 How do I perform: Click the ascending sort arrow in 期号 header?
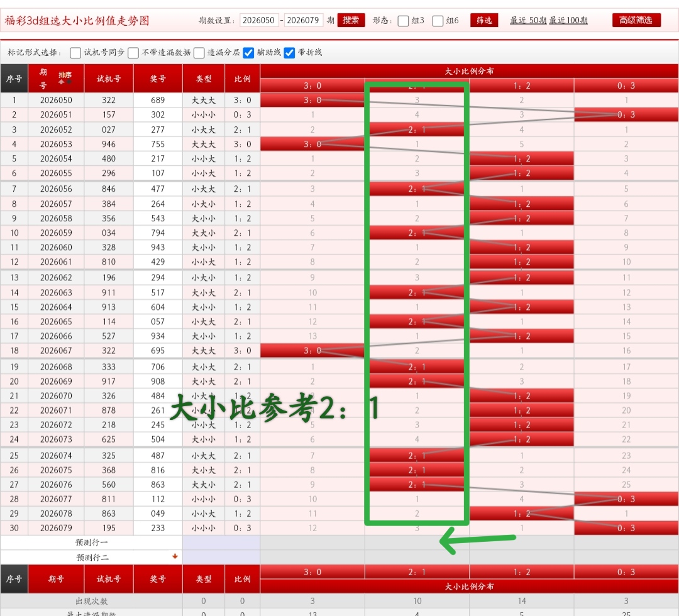61,82
